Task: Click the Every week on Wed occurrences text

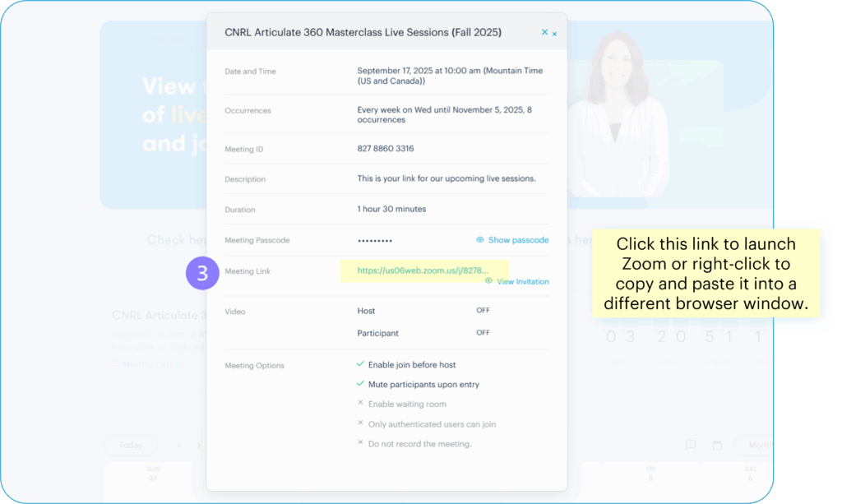Action: click(445, 115)
